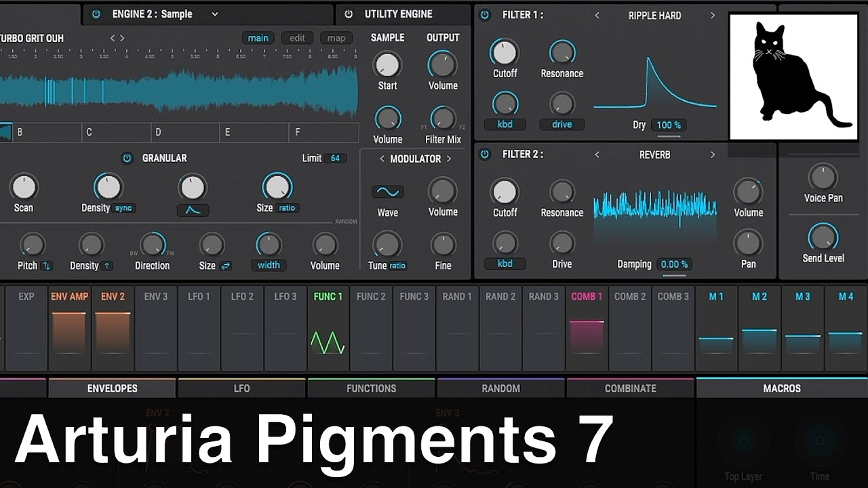Toggle the Size ratio button

(x=287, y=208)
